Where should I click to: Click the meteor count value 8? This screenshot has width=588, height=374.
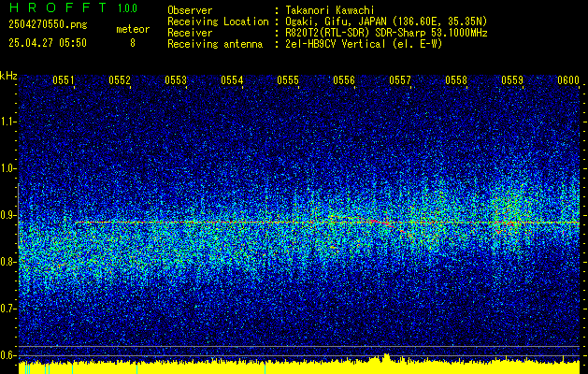coord(133,43)
